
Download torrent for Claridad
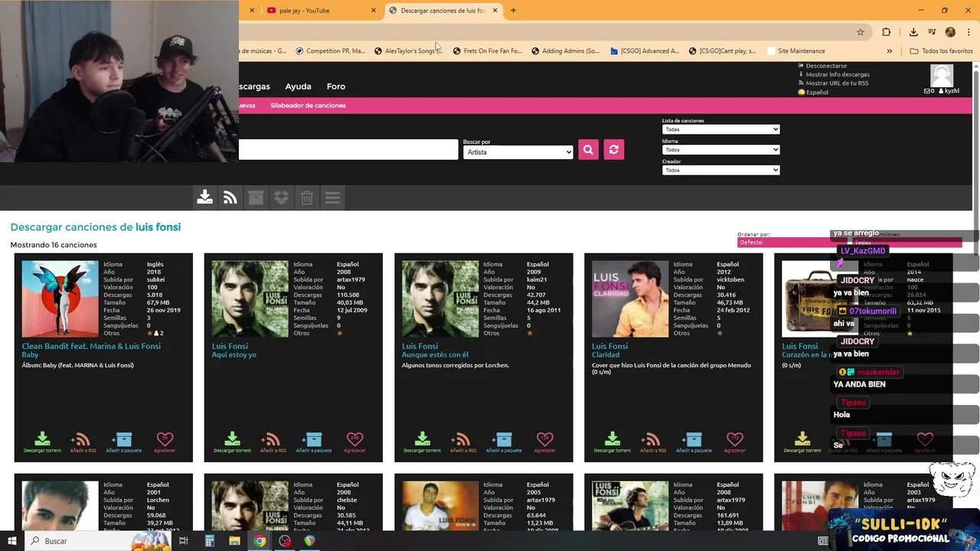612,442
